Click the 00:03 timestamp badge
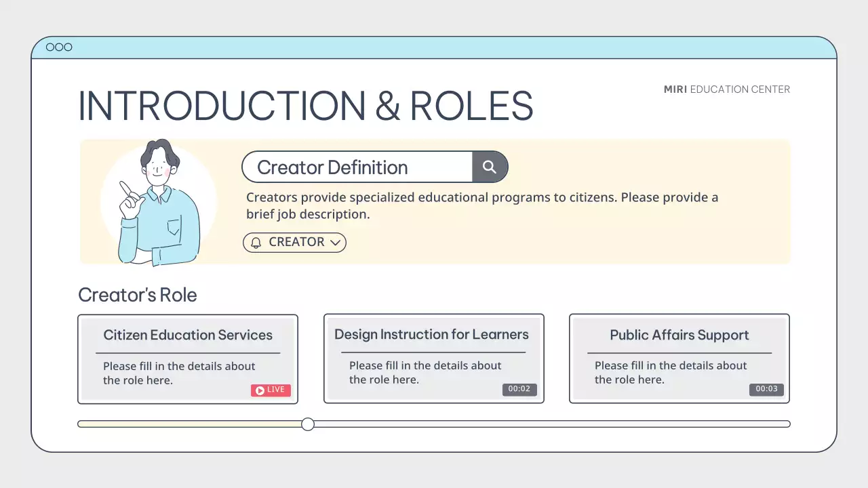The width and height of the screenshot is (868, 488). click(766, 389)
